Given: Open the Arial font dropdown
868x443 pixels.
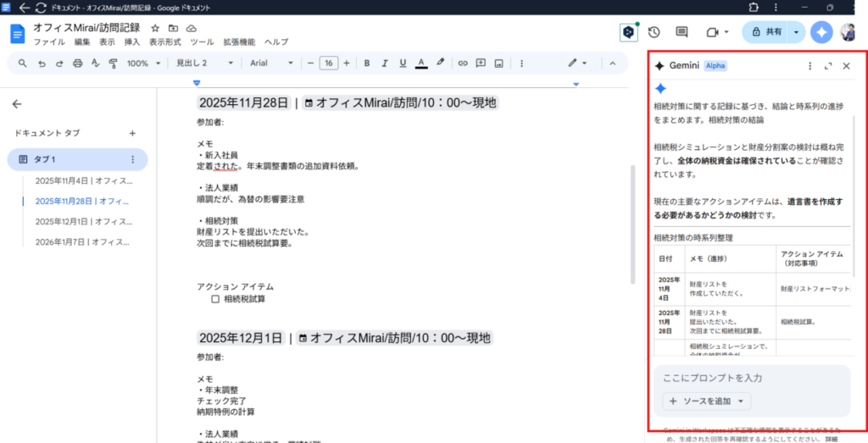Looking at the screenshot, I should tap(271, 64).
